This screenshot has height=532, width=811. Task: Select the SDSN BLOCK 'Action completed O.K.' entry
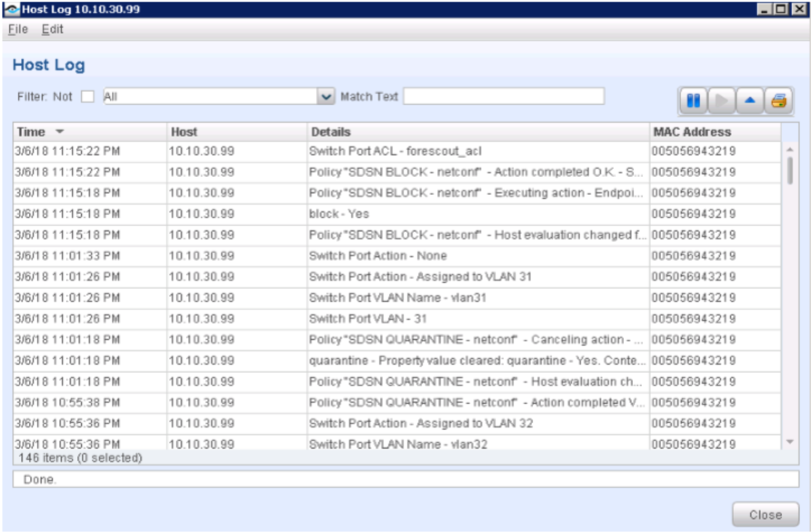397,172
